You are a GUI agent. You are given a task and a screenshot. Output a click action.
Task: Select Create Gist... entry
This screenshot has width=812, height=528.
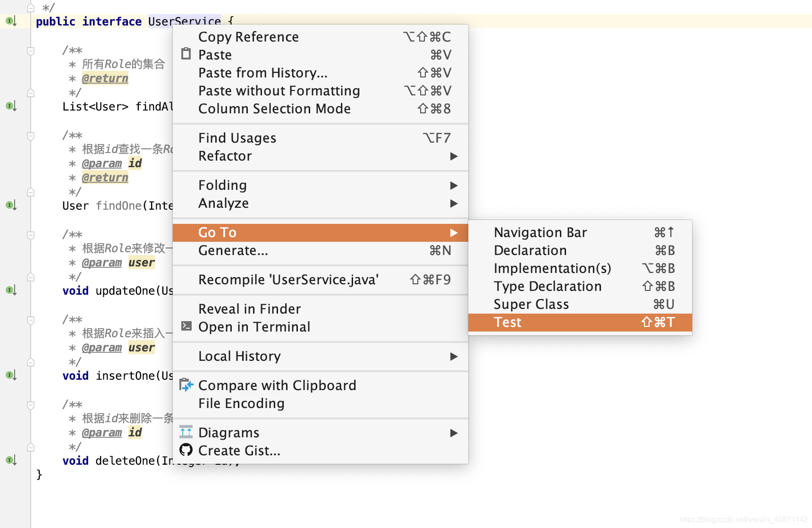click(x=321, y=451)
